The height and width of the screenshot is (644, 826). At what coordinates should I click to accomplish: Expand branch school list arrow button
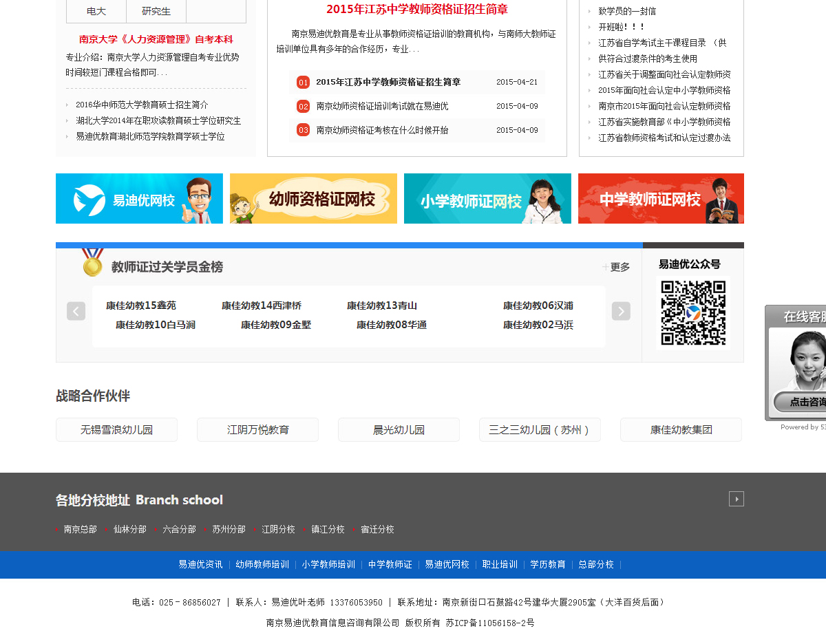coord(737,499)
